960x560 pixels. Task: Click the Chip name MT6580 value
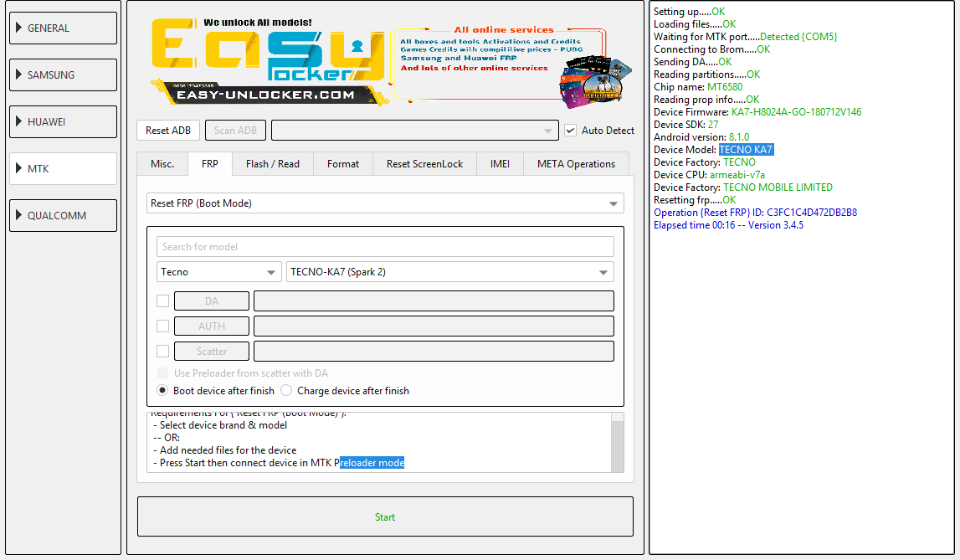(x=725, y=87)
